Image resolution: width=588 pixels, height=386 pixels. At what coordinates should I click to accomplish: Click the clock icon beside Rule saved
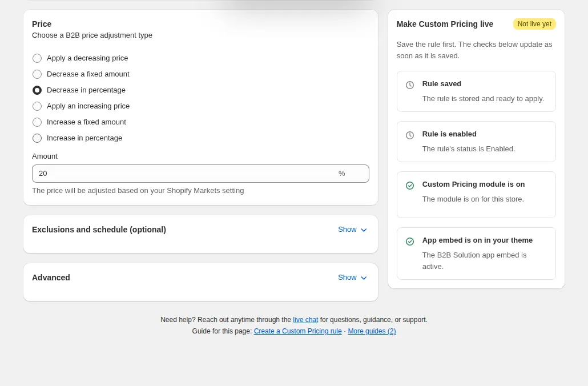click(410, 85)
